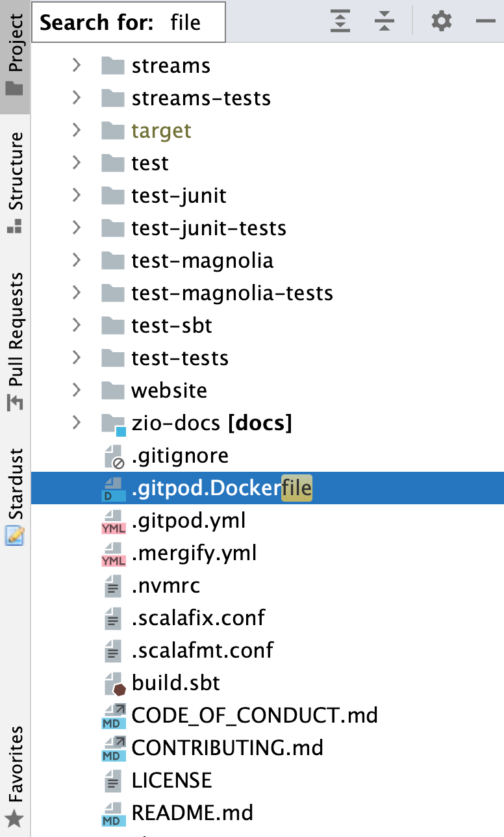
Task: Expand the test-magnolia folder
Action: [77, 261]
